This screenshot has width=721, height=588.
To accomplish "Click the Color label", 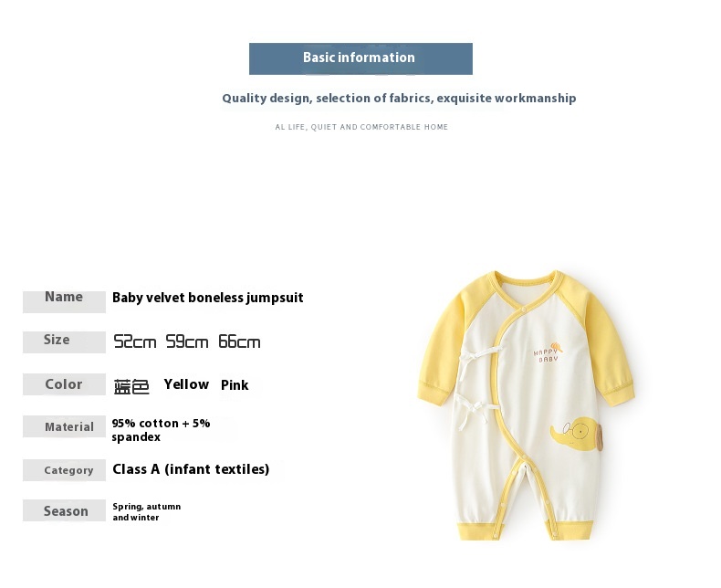I will coord(64,384).
